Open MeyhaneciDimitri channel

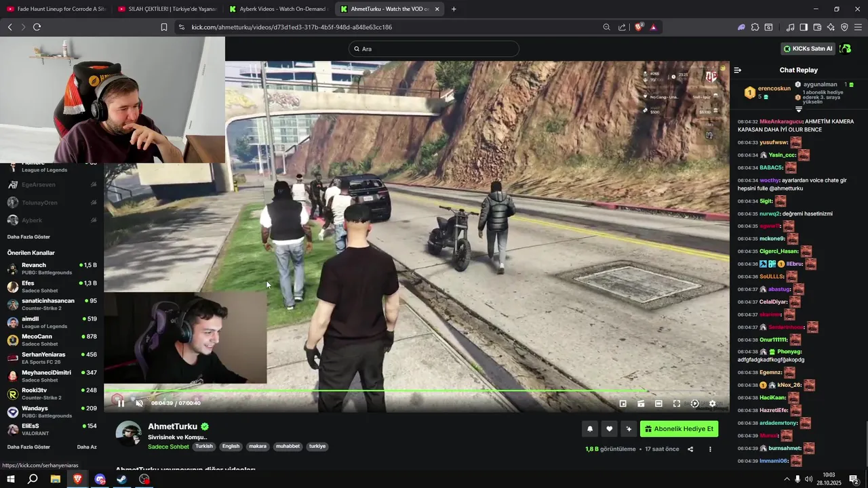point(52,376)
